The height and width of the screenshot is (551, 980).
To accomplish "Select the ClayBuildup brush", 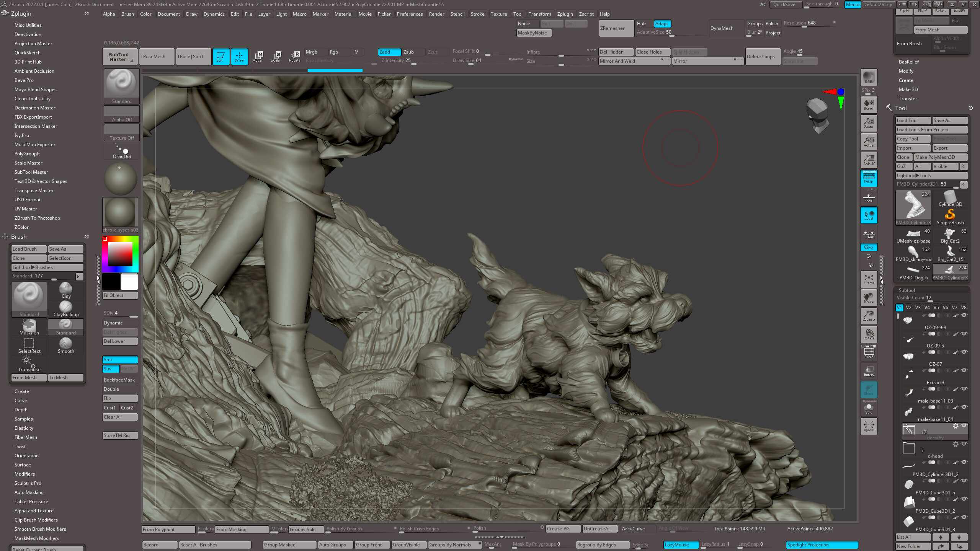I will pyautogui.click(x=65, y=307).
